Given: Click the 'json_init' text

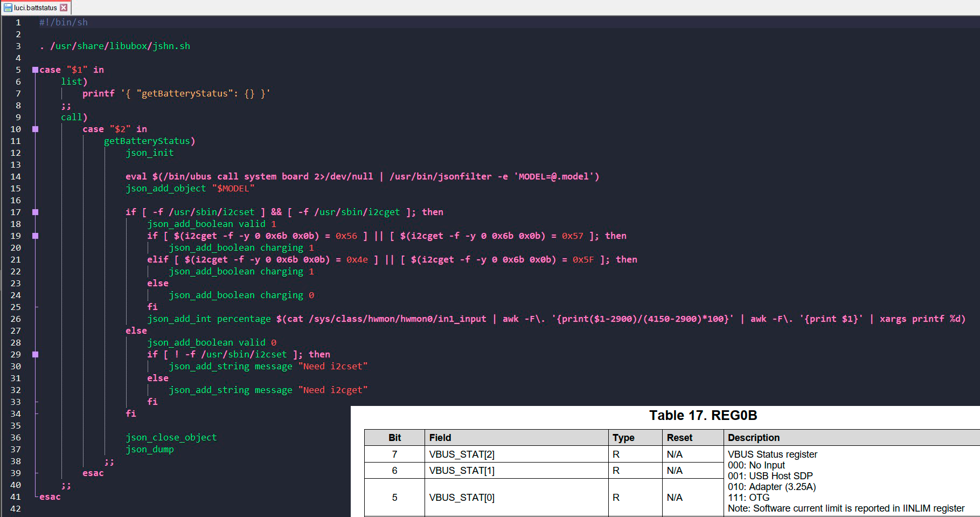Looking at the screenshot, I should pyautogui.click(x=150, y=153).
